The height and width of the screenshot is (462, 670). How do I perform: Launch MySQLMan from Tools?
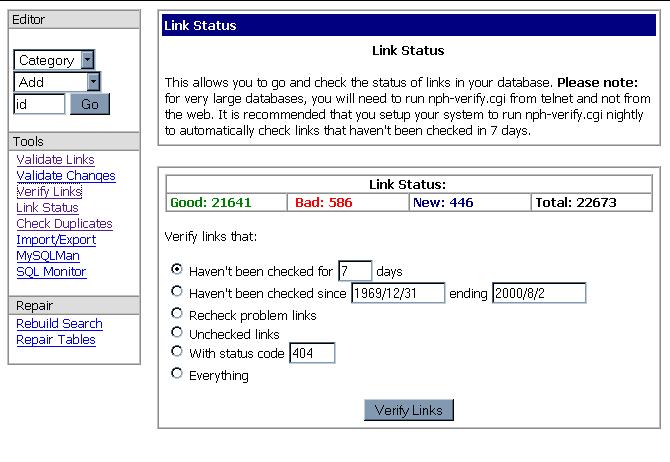pyautogui.click(x=48, y=256)
